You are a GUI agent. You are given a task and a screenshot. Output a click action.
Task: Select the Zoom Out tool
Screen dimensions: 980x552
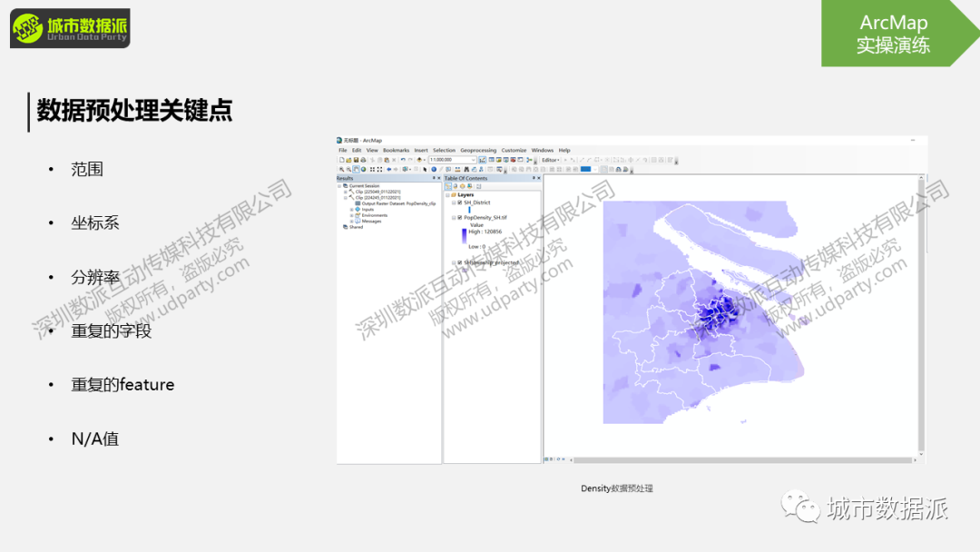click(x=348, y=170)
